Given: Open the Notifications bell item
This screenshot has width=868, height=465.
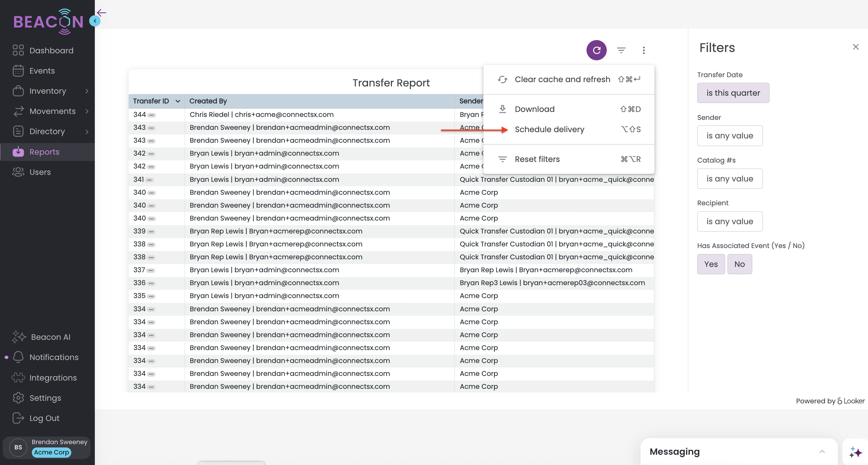Looking at the screenshot, I should click(54, 357).
